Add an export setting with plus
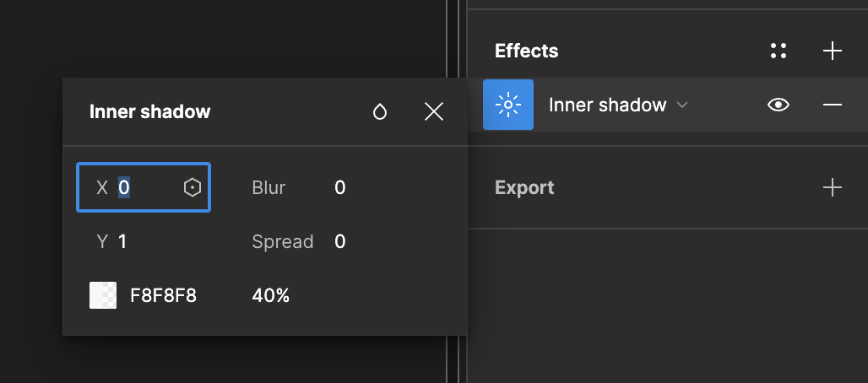 pyautogui.click(x=833, y=187)
